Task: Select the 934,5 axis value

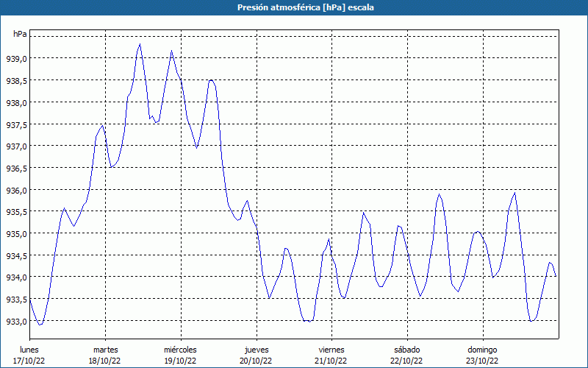Action: (x=16, y=255)
